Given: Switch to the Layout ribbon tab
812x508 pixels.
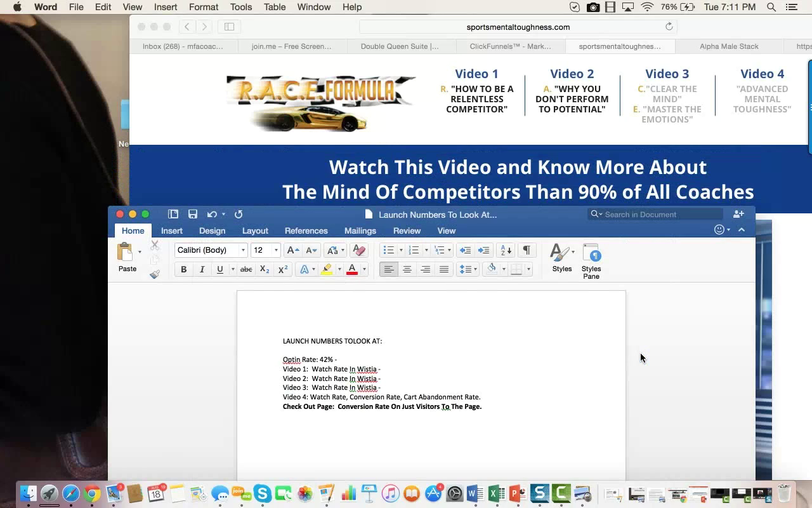Looking at the screenshot, I should [x=255, y=231].
